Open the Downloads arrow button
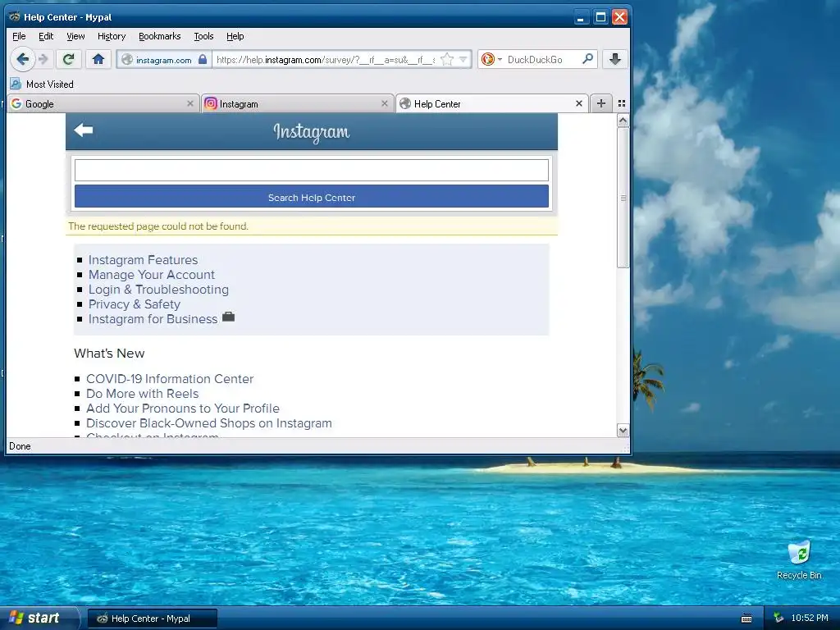 point(615,59)
